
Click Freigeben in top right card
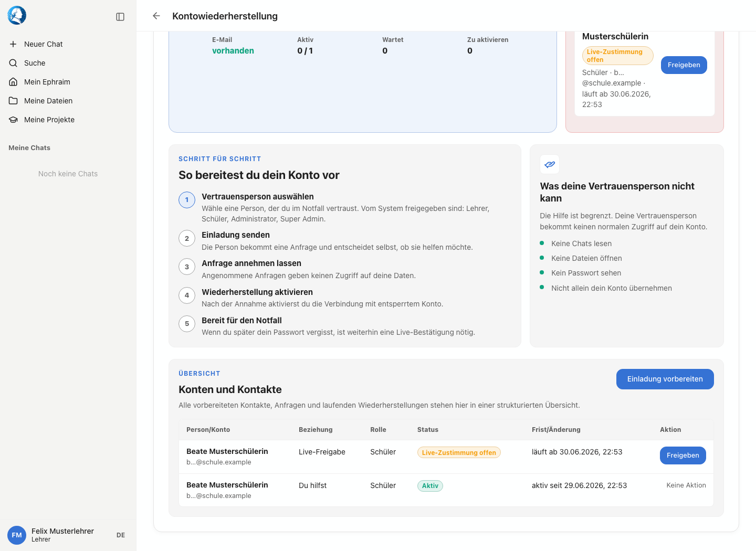click(x=684, y=65)
